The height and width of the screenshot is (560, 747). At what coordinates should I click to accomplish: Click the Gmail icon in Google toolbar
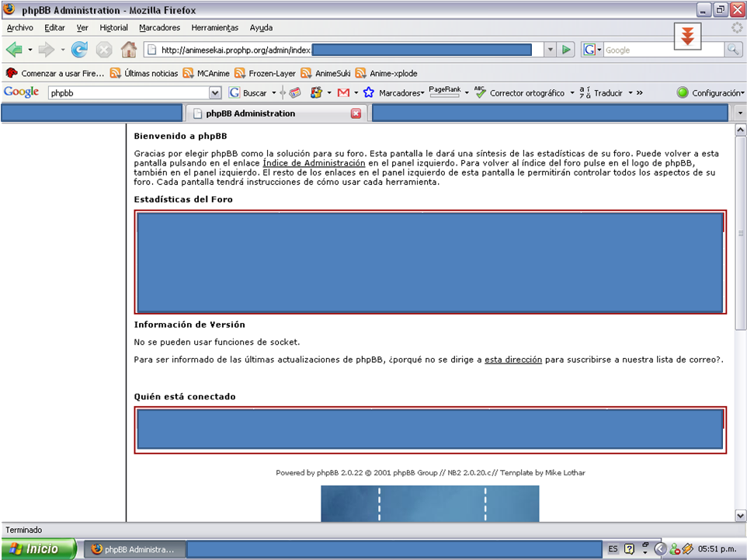[x=343, y=93]
